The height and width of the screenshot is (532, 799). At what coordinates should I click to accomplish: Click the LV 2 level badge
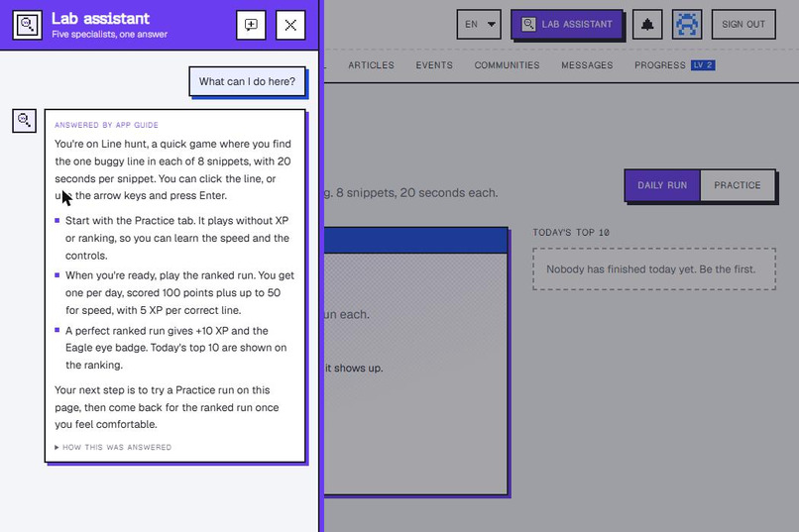[703, 65]
